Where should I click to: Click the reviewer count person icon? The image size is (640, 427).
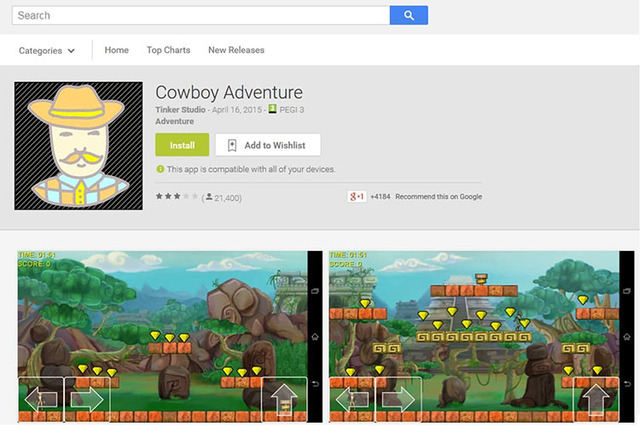coord(209,197)
